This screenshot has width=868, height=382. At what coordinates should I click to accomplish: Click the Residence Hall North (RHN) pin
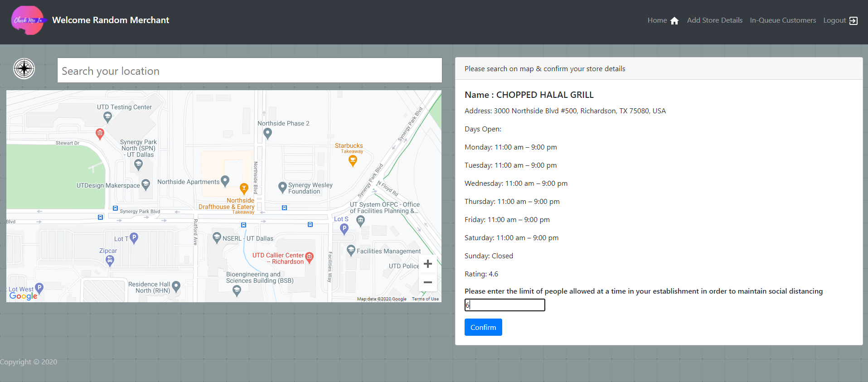pos(176,286)
